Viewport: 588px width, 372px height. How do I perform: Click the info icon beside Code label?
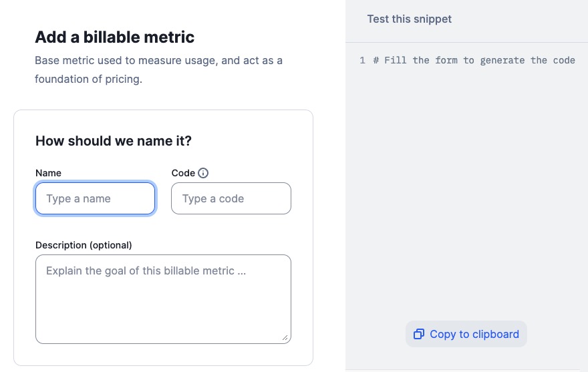(x=204, y=173)
